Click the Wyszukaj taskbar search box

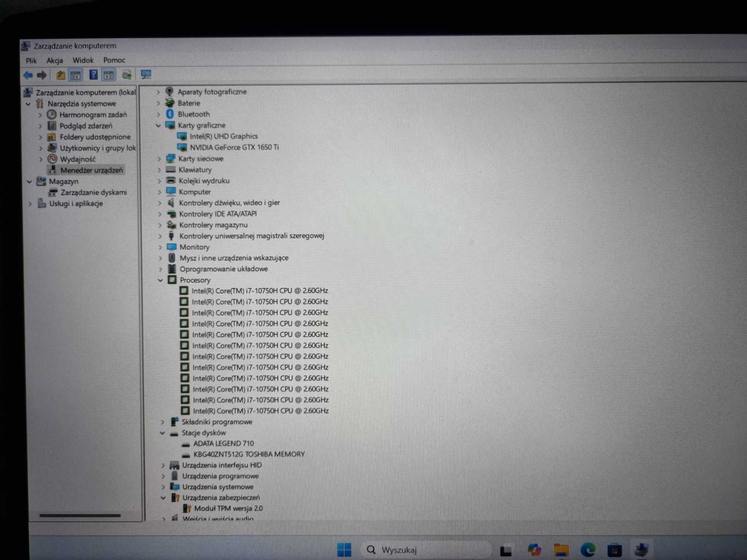coord(425,550)
